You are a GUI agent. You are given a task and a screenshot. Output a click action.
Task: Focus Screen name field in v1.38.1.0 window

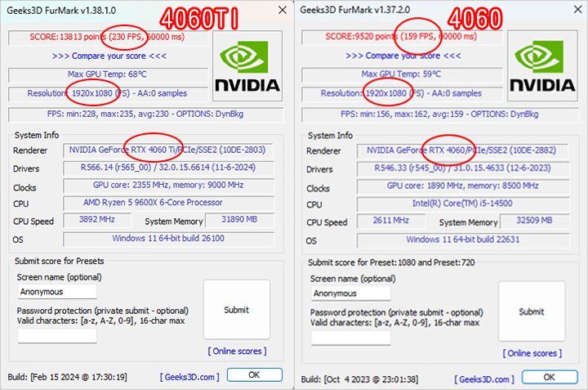pyautogui.click(x=57, y=292)
